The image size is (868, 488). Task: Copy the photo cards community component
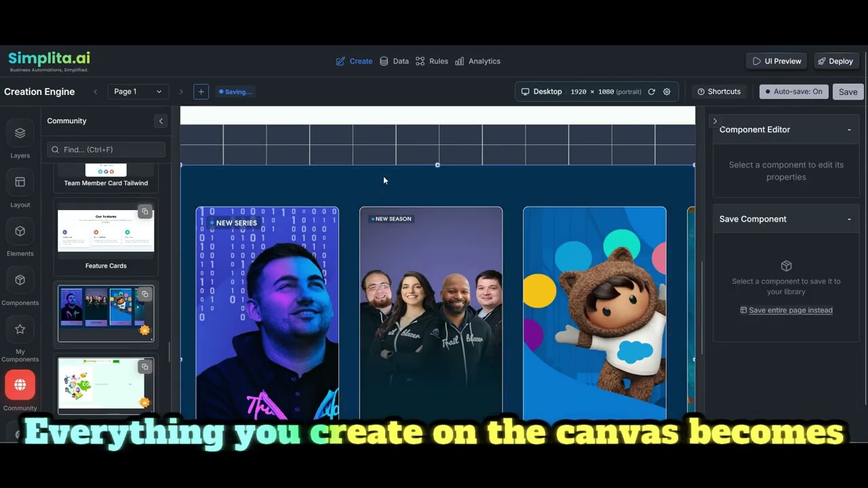(x=144, y=294)
